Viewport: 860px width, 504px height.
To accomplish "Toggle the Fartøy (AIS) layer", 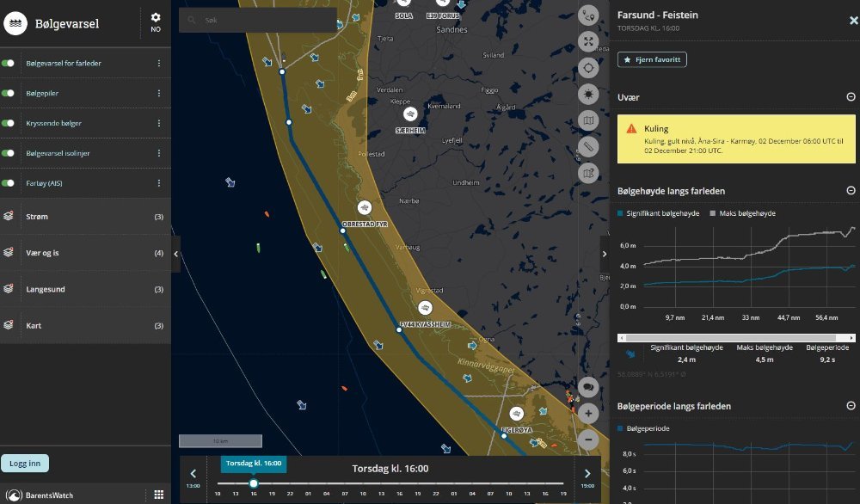I will 9,183.
